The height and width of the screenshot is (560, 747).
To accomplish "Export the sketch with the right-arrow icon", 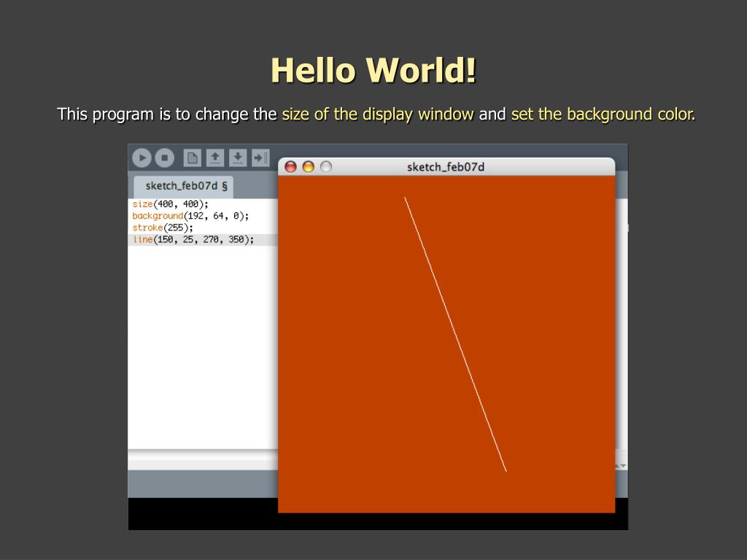I will (x=260, y=157).
